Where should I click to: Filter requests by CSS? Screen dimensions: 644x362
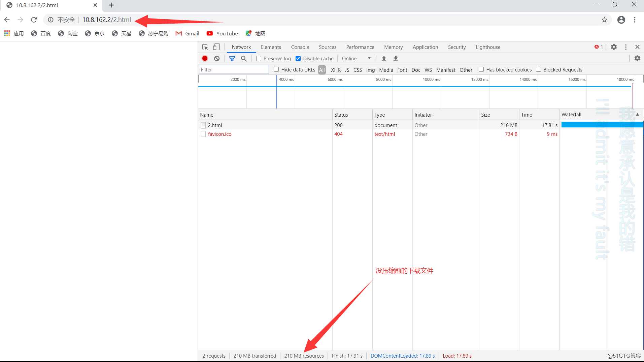(x=358, y=70)
